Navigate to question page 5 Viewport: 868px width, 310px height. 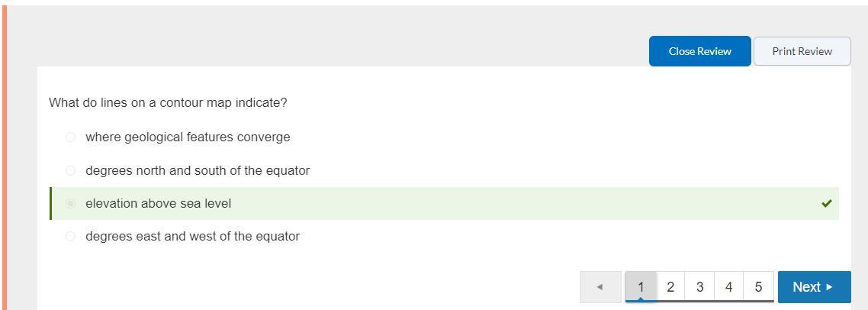coord(758,287)
